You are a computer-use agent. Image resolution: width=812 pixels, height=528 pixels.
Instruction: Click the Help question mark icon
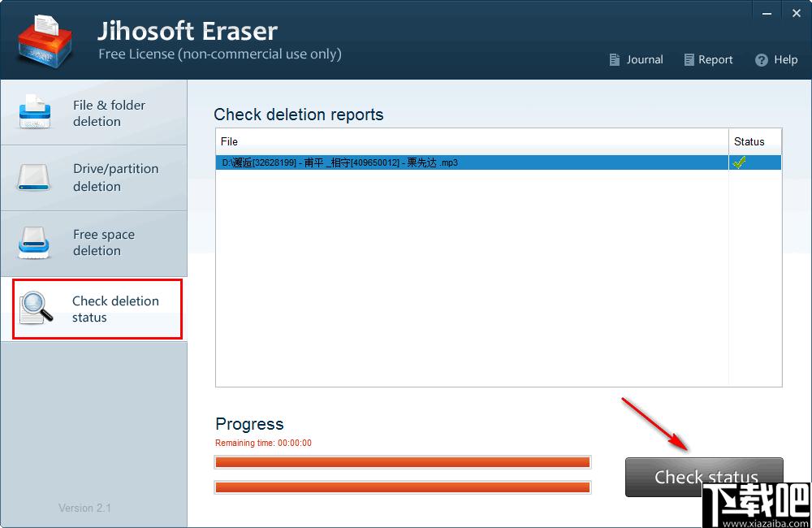coord(762,60)
